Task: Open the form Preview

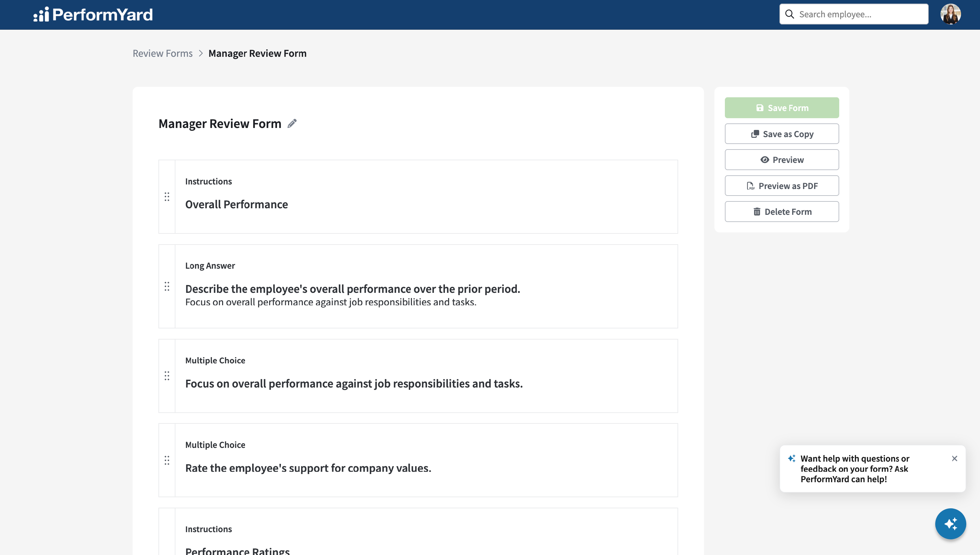Action: point(782,160)
